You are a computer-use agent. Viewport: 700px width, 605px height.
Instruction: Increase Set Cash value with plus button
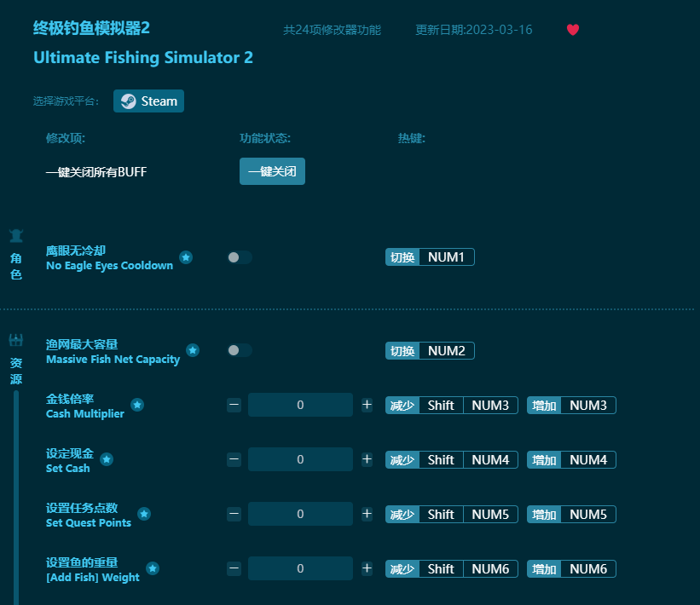[x=367, y=459]
